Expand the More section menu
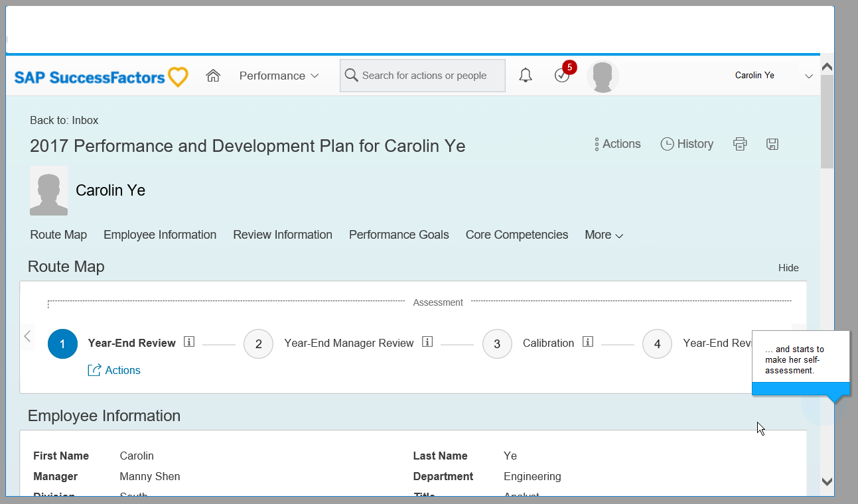858x504 pixels. pos(604,235)
